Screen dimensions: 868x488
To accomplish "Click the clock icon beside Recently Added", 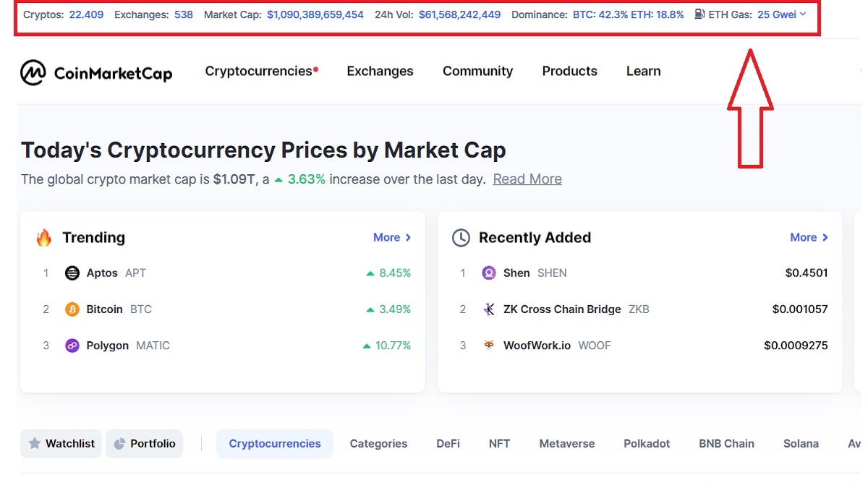I will (463, 236).
